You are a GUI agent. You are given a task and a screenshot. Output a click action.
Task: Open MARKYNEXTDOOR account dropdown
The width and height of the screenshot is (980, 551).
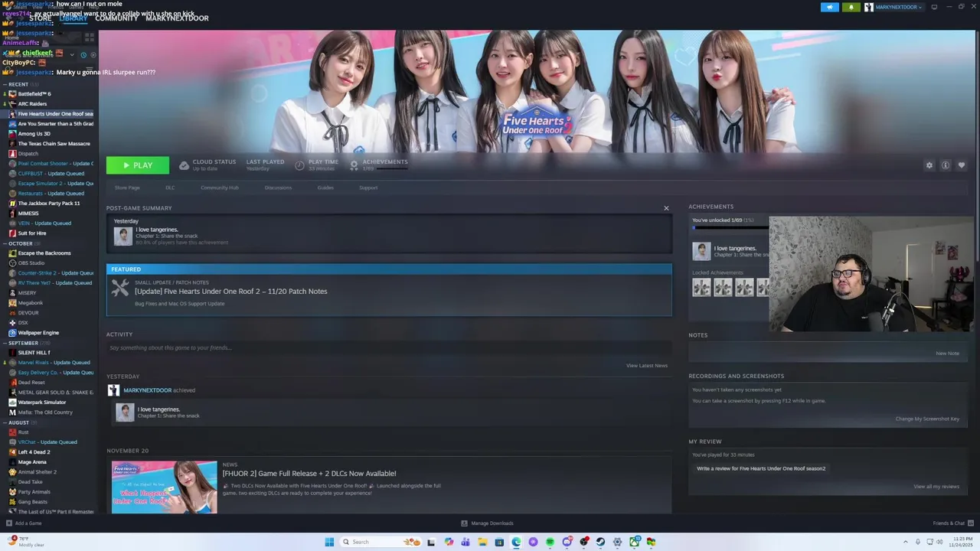coord(894,7)
